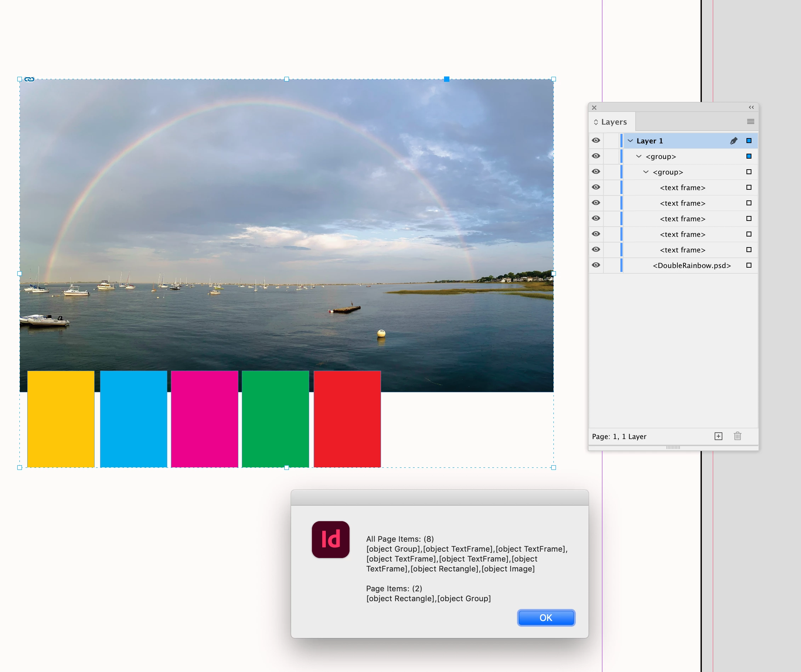Hide Layer 1 using its eye icon

[596, 141]
